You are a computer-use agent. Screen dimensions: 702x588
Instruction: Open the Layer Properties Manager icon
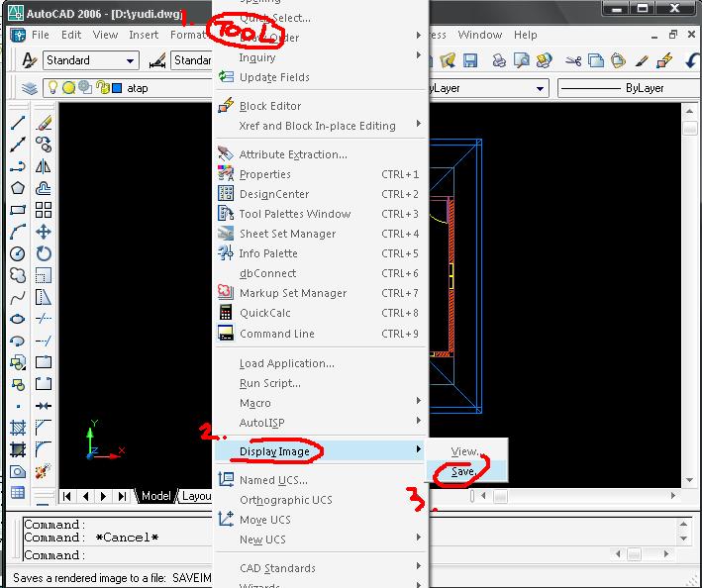coord(30,88)
